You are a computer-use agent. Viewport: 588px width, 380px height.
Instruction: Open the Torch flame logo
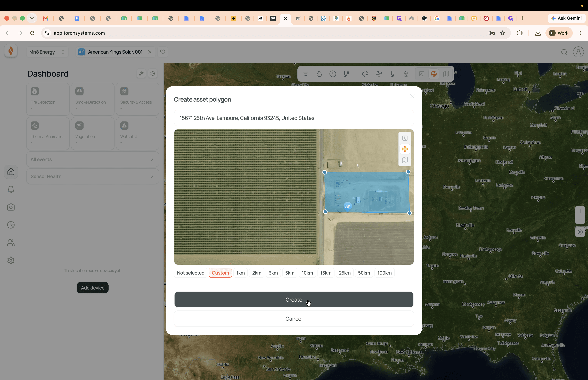click(x=11, y=51)
